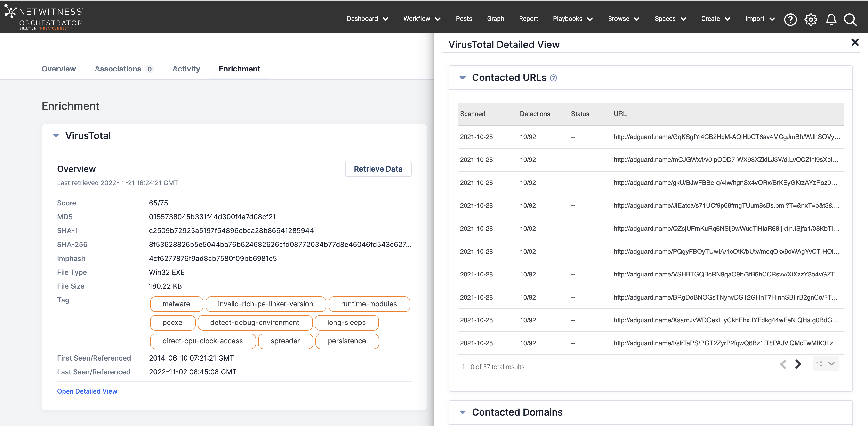Click the adguard.name/mCJGWx URL row
This screenshot has width=868, height=426.
coord(650,160)
